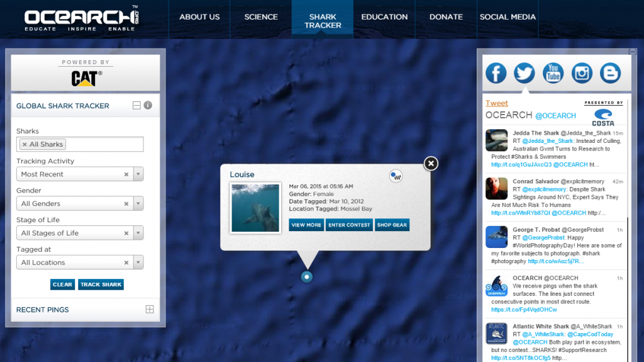Clear the All Stages of Life selection
Image resolution: width=644 pixels, height=362 pixels.
126,233
